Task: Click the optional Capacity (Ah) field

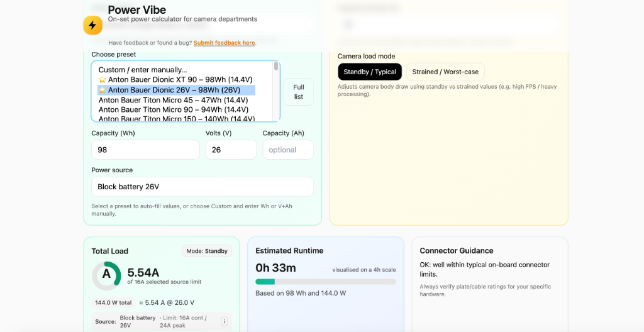Action: pyautogui.click(x=288, y=150)
